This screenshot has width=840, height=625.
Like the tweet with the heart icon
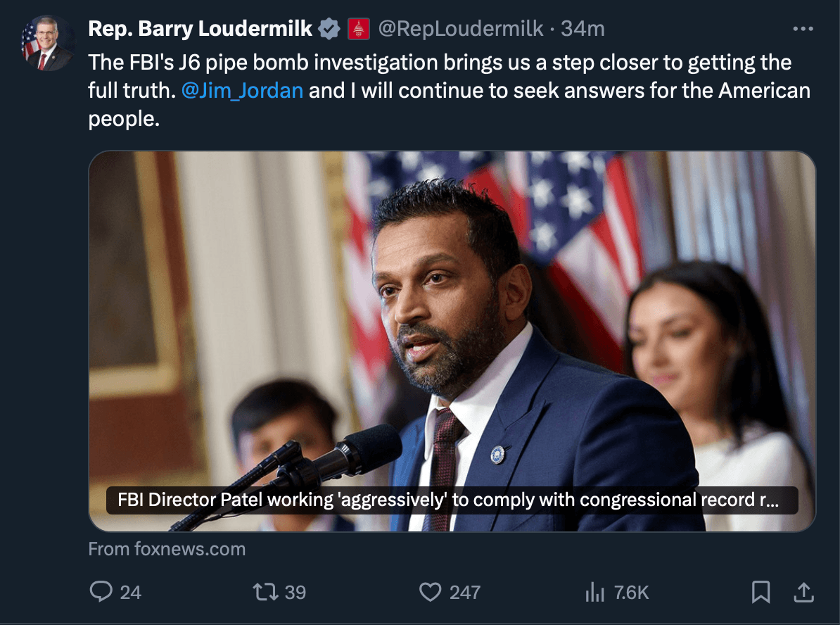430,592
